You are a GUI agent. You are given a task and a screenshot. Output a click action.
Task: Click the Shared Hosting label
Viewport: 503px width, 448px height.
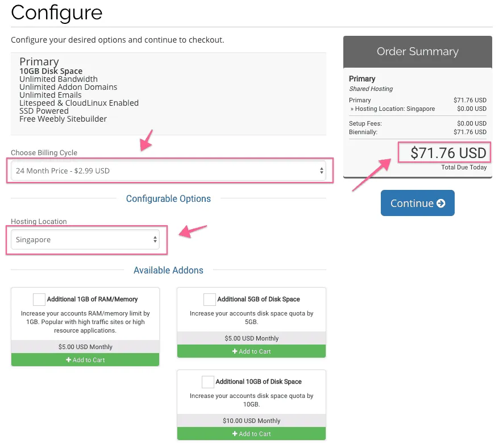tap(371, 89)
